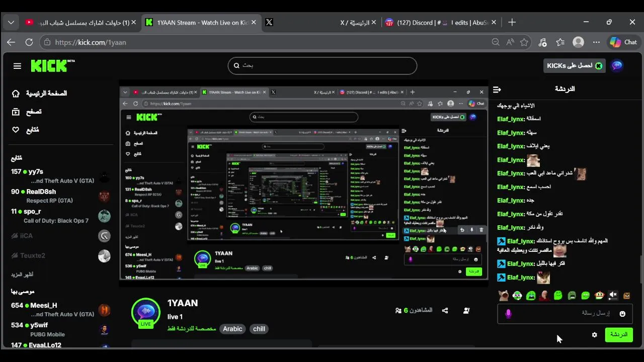Image resolution: width=644 pixels, height=362 pixels.
Task: Open browser extensions icon
Action: [542, 42]
